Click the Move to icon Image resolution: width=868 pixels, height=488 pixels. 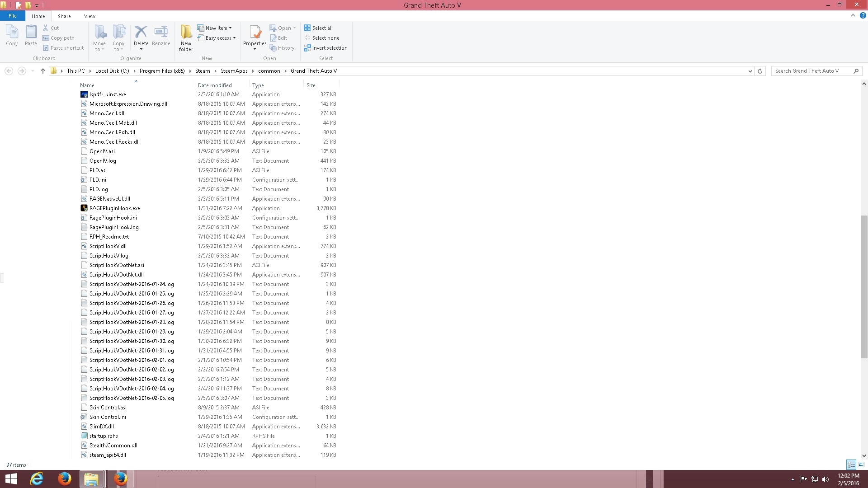coord(99,33)
